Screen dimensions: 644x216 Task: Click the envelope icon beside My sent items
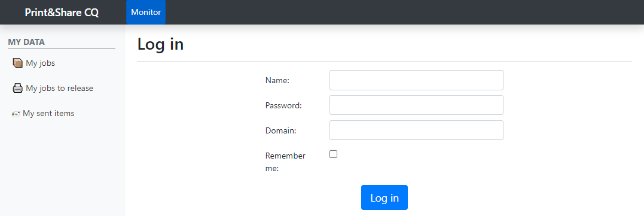pos(16,114)
